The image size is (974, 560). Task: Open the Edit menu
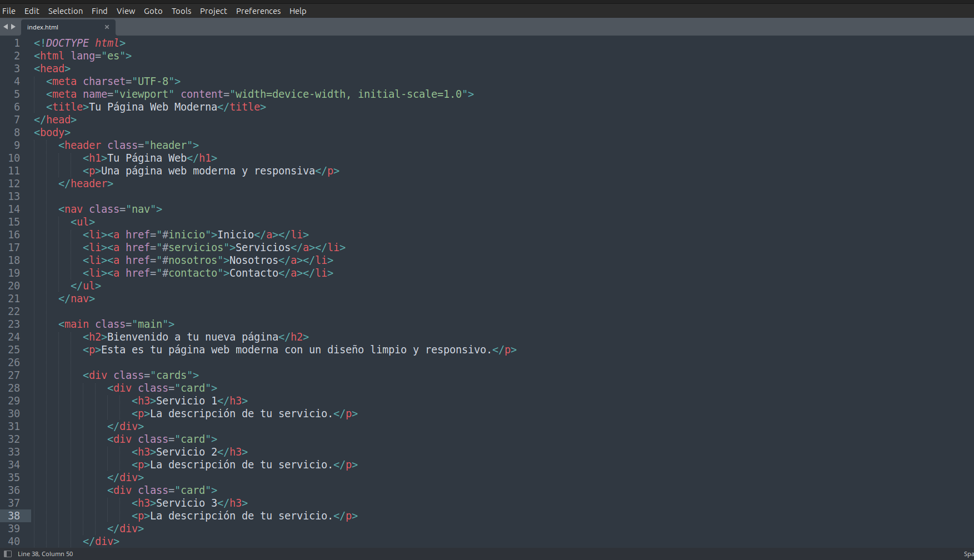pyautogui.click(x=32, y=11)
